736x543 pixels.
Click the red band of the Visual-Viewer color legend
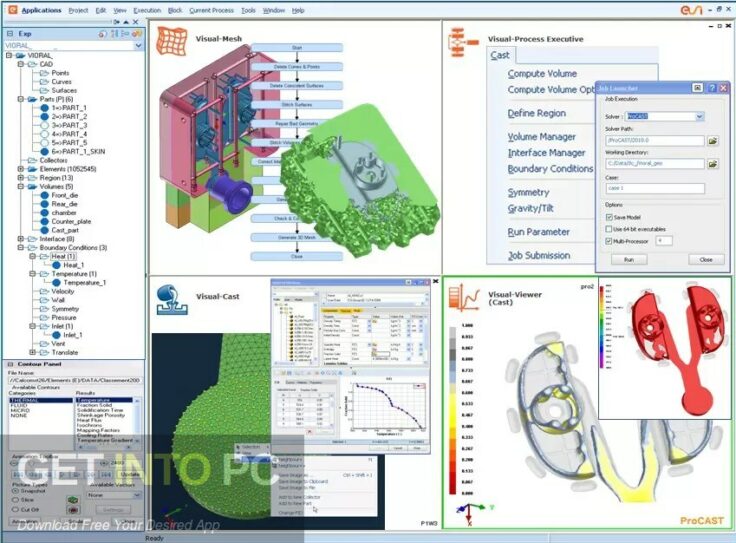pyautogui.click(x=453, y=476)
